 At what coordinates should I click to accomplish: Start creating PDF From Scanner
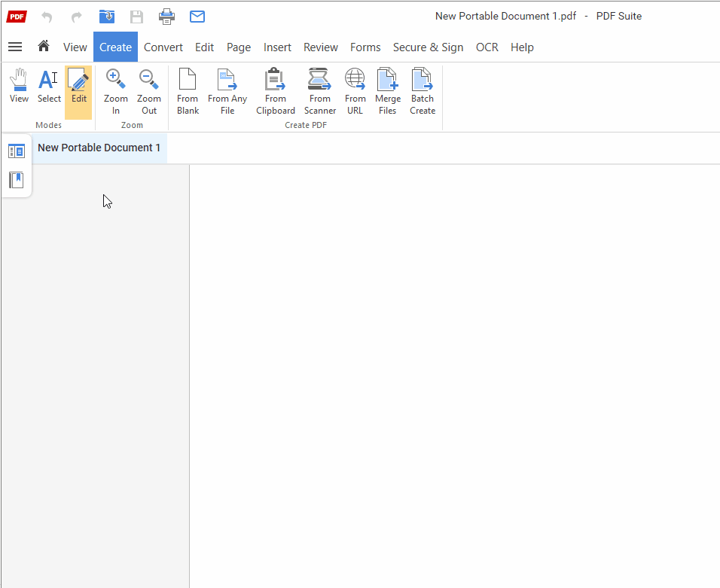coord(320,91)
